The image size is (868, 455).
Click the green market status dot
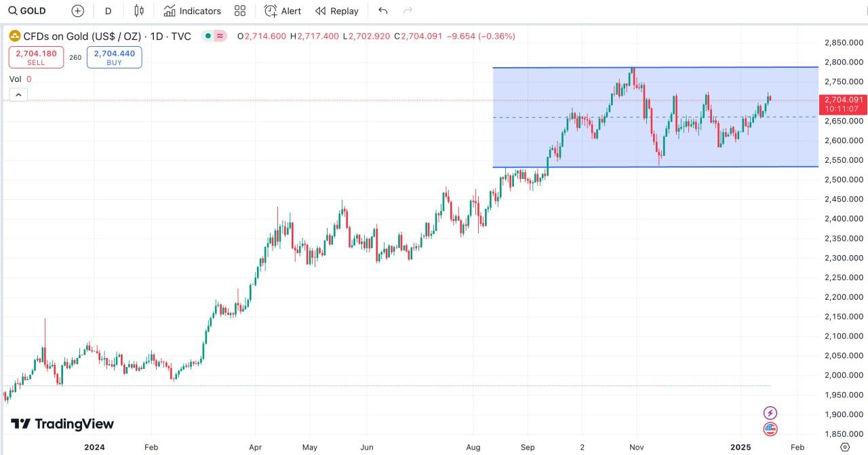(x=207, y=36)
